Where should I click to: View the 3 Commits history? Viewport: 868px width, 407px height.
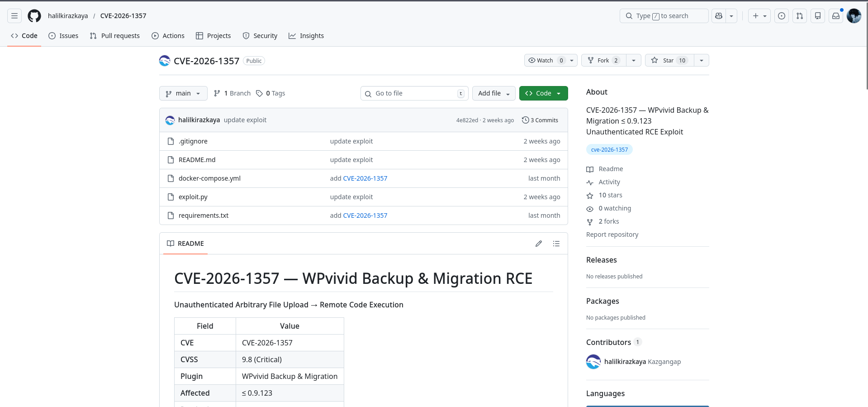(540, 120)
